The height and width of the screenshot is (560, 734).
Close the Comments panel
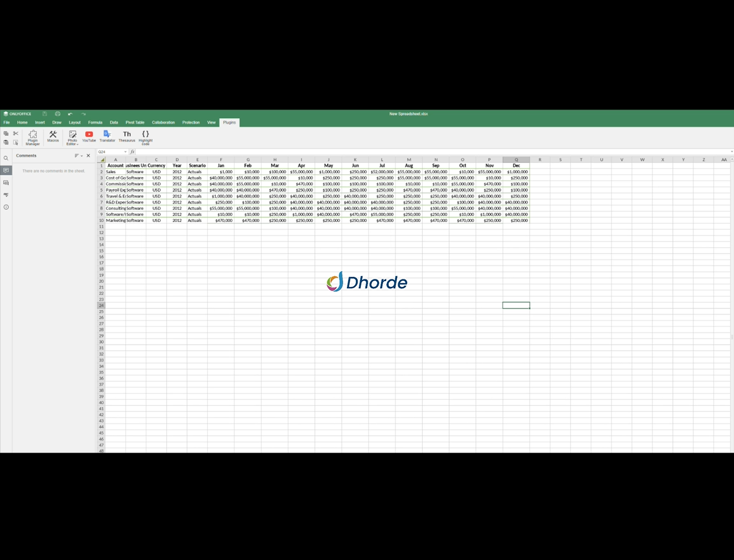click(x=88, y=156)
